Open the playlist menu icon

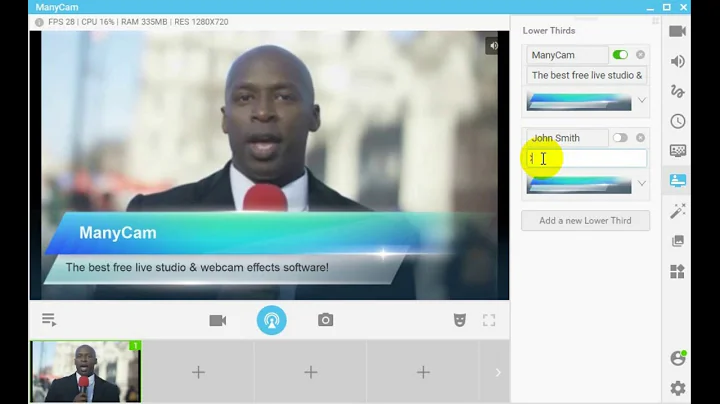49,320
